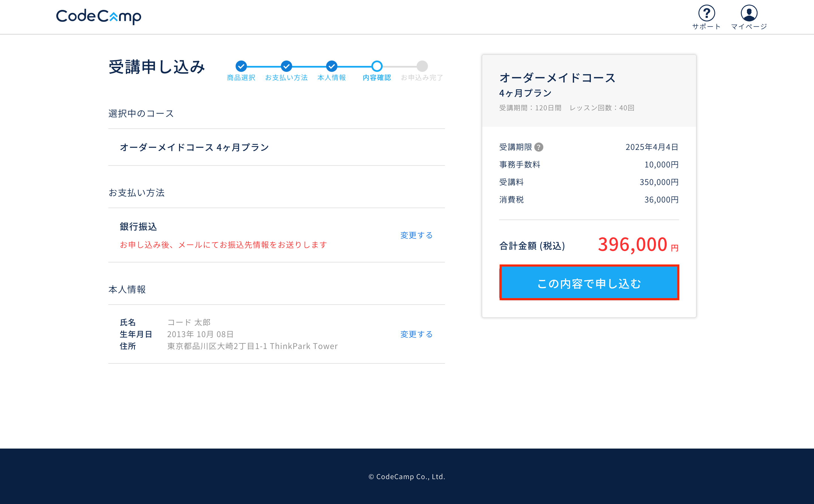The image size is (814, 504).
Task: Click the CodeCamp logo
Action: tap(99, 16)
